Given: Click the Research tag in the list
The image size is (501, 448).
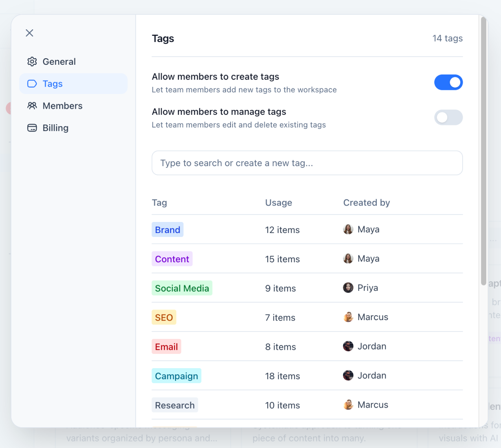Looking at the screenshot, I should [x=175, y=405].
